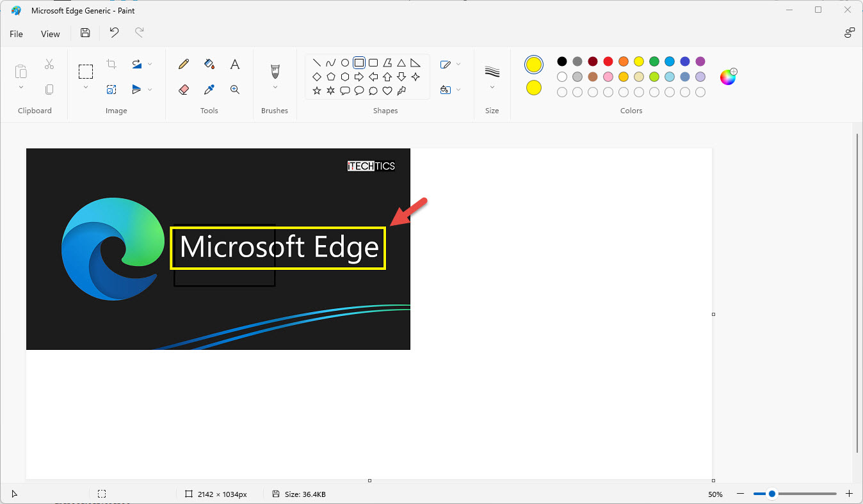
Task: Select the Magnifier tool
Action: click(235, 90)
